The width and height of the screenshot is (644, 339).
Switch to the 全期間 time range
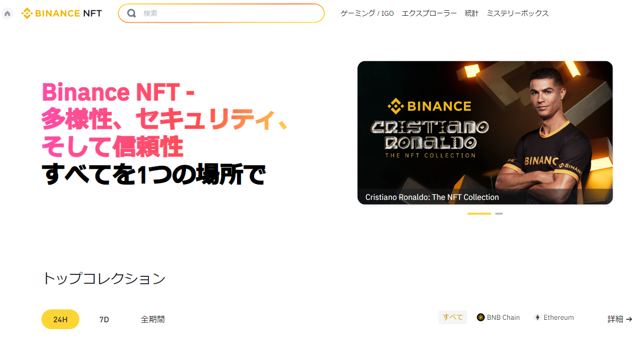click(153, 319)
